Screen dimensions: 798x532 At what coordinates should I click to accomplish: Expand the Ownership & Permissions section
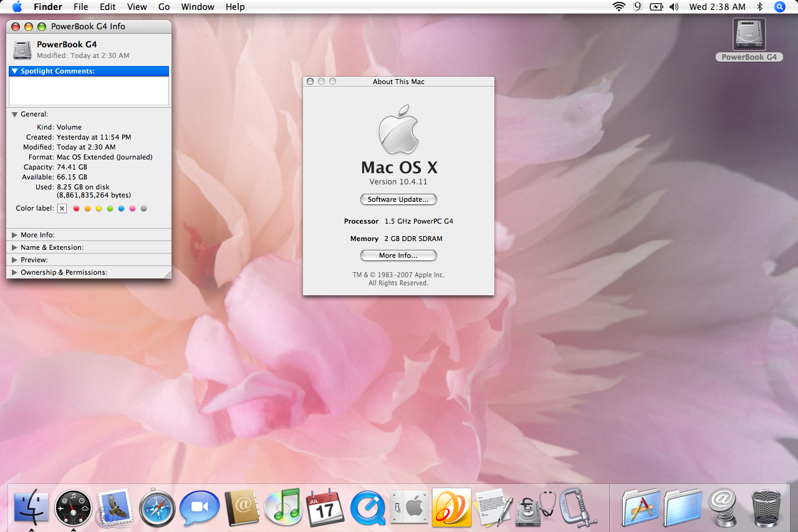(x=14, y=272)
